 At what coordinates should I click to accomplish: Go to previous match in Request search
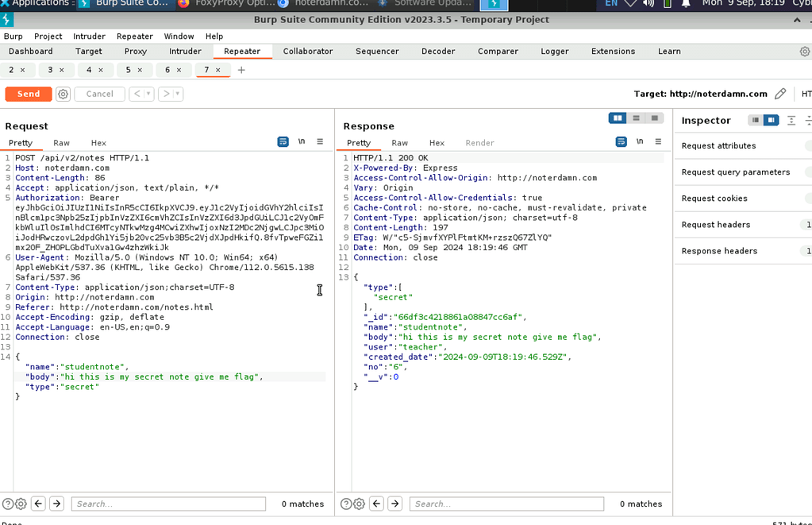pyautogui.click(x=38, y=504)
